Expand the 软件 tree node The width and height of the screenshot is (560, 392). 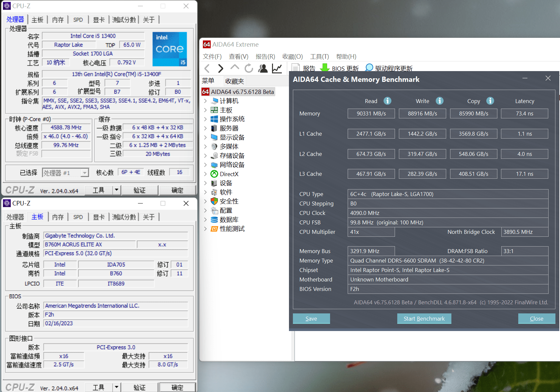click(205, 192)
